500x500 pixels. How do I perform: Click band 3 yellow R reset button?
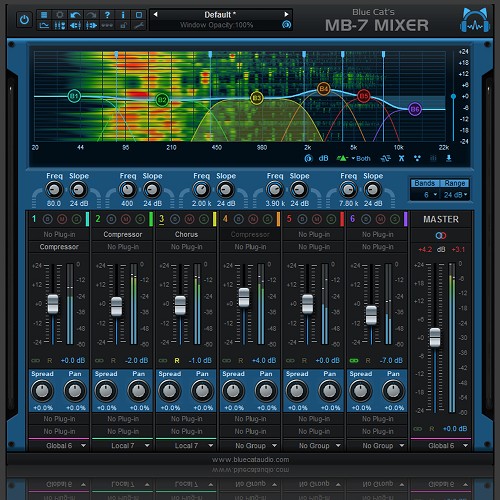[x=177, y=361]
